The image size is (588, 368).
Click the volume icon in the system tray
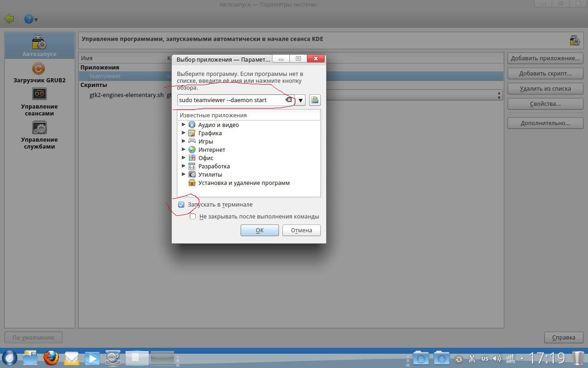497,358
